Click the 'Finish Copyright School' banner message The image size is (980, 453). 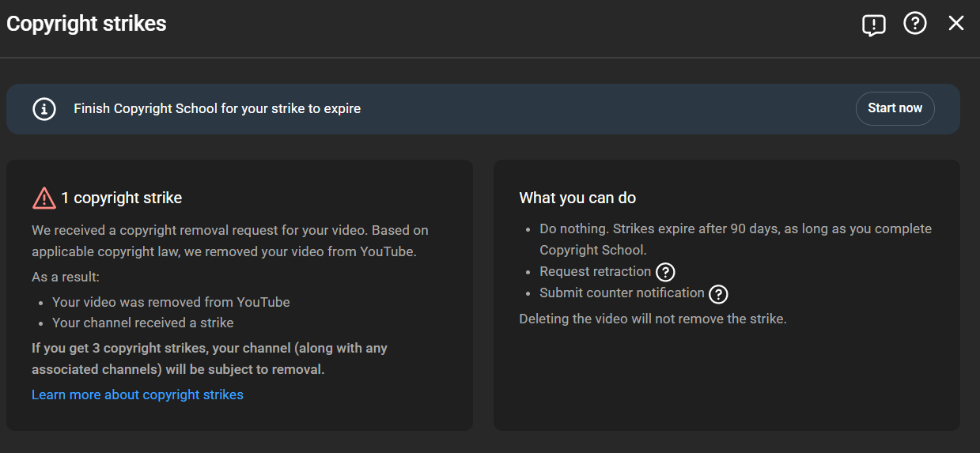(x=217, y=108)
